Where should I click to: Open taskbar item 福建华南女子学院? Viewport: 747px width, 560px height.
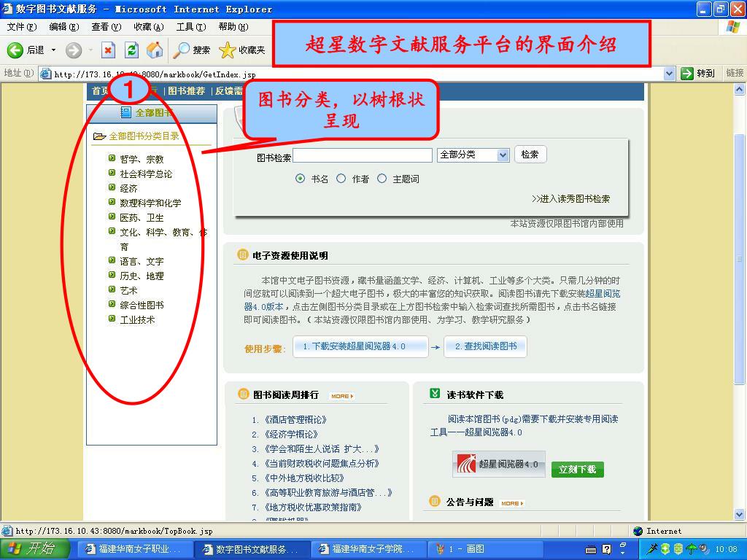coord(367,549)
